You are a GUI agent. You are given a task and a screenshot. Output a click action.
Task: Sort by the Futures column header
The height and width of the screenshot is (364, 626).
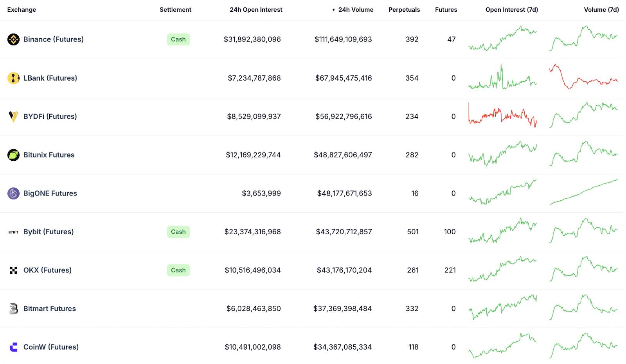(x=446, y=10)
